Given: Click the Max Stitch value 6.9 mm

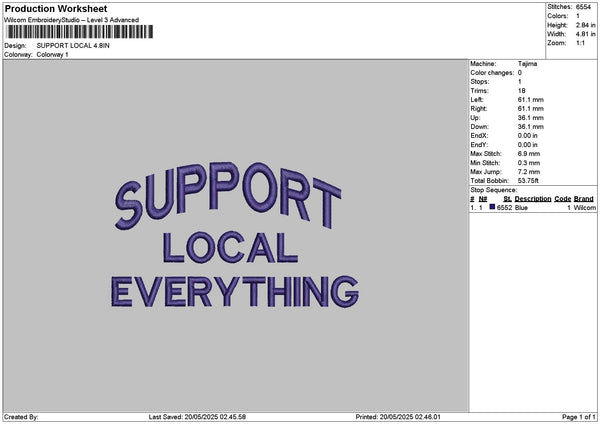Looking at the screenshot, I should coord(528,154).
